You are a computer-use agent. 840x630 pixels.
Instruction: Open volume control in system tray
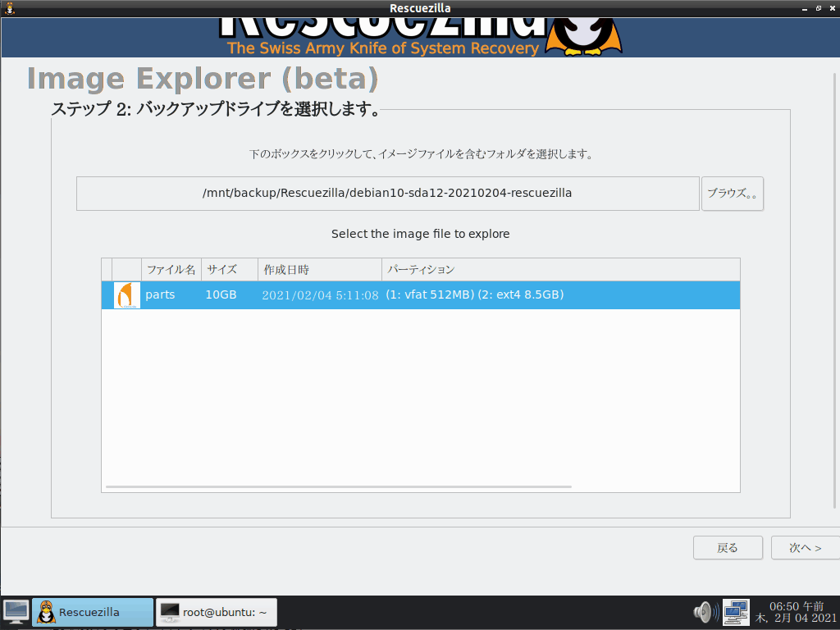tap(705, 612)
